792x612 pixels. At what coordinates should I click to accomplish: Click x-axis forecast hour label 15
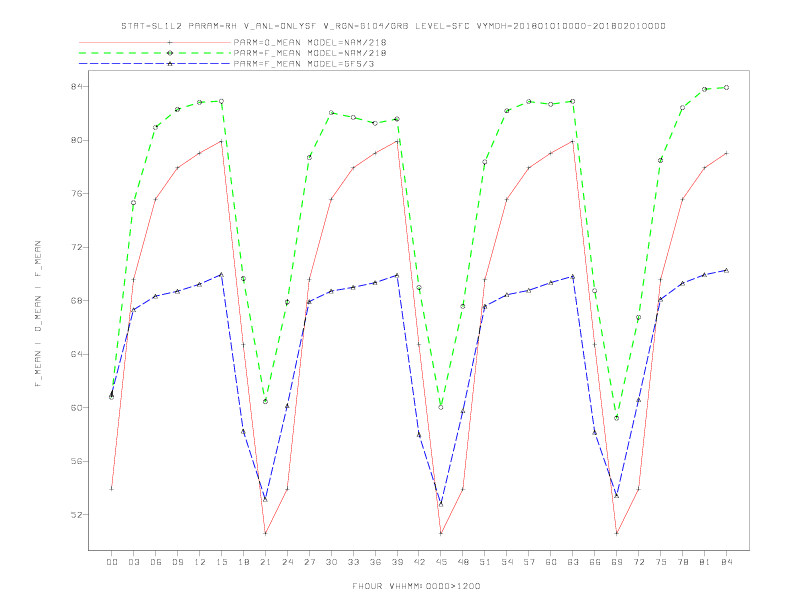pyautogui.click(x=221, y=562)
